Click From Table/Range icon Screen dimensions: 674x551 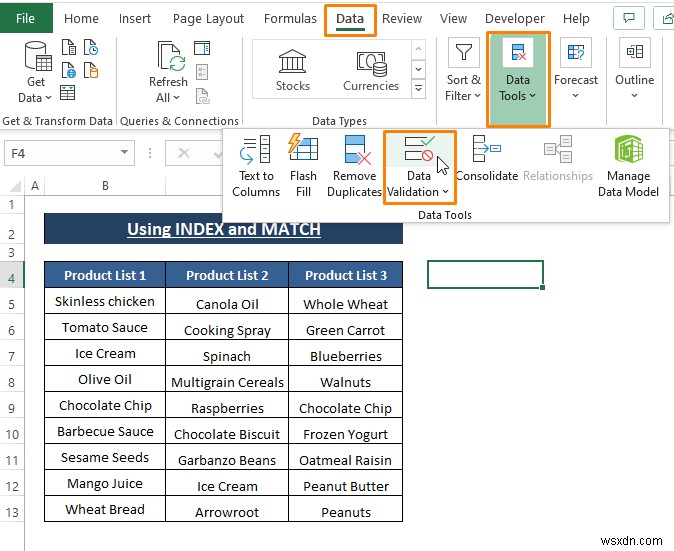[67, 92]
